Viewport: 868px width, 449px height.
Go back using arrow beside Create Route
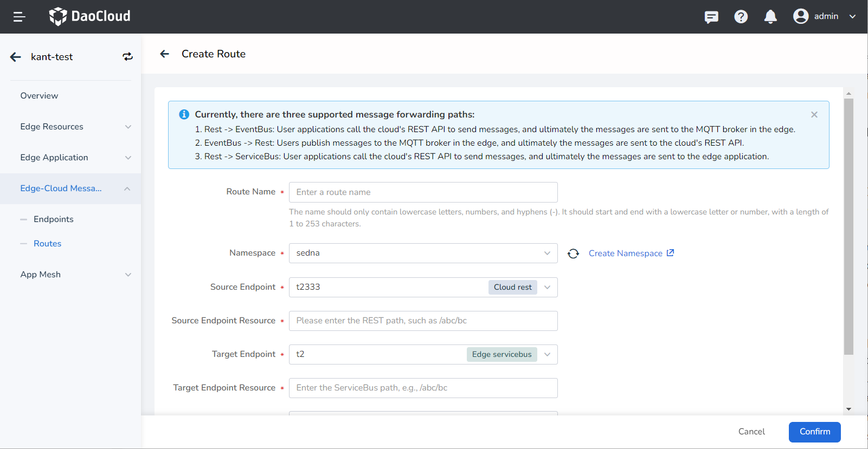coord(165,54)
